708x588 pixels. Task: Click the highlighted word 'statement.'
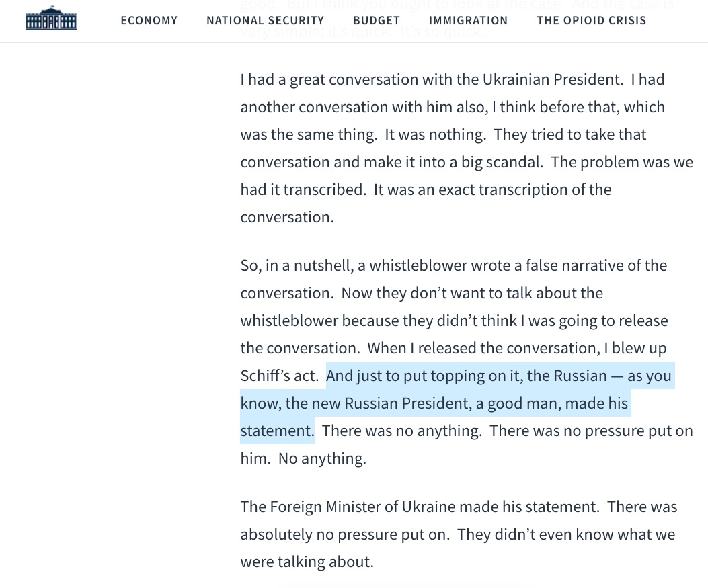(277, 431)
